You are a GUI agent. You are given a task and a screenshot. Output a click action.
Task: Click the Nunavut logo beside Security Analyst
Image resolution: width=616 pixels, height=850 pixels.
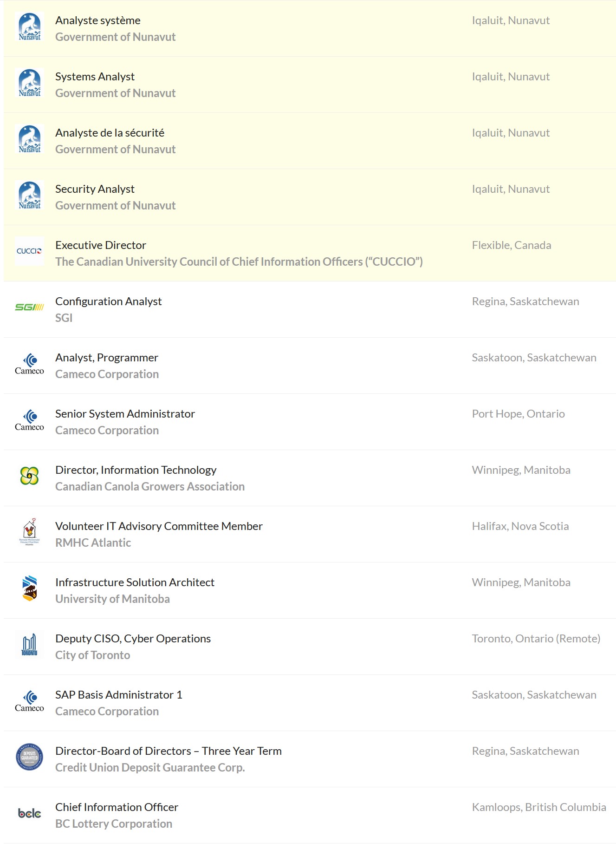click(29, 196)
